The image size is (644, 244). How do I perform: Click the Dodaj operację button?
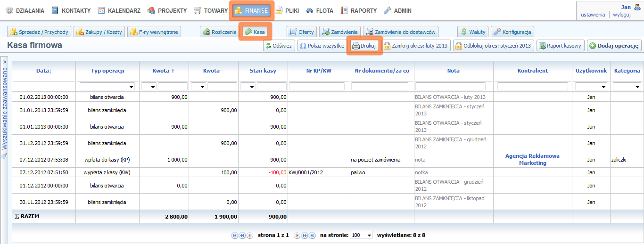pos(614,46)
